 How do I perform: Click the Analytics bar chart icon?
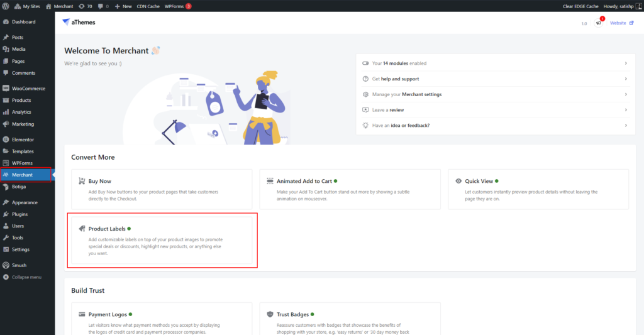click(x=6, y=112)
